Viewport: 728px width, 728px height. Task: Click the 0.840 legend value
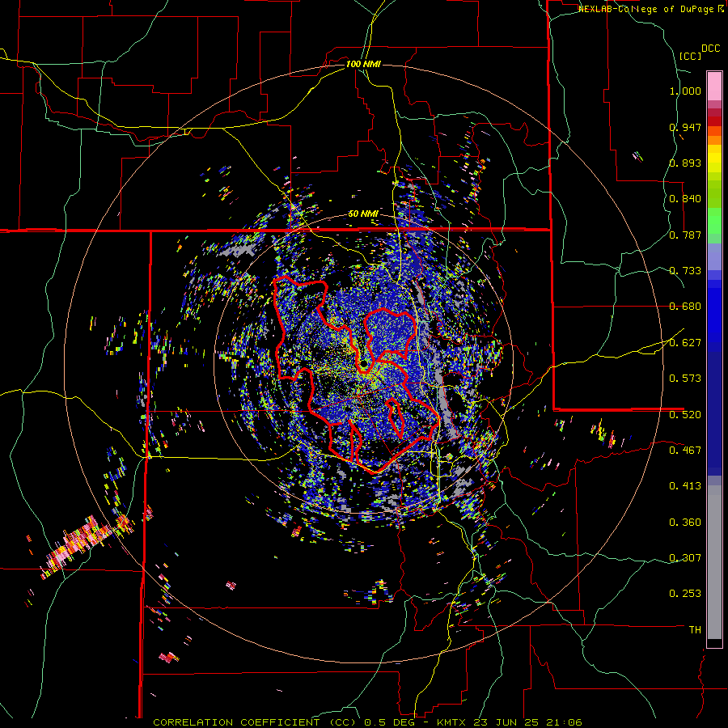685,199
